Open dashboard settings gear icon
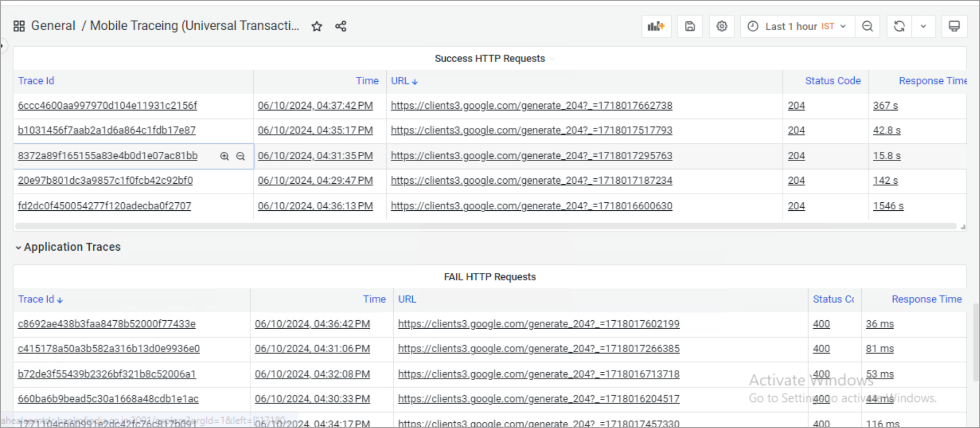The height and width of the screenshot is (428, 980). 722,26
